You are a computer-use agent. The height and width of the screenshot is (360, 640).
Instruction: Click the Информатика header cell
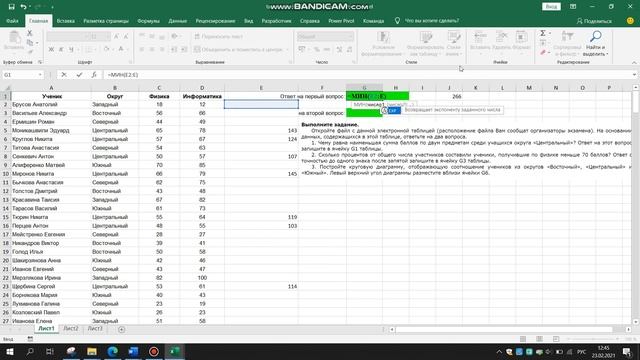[x=202, y=96]
